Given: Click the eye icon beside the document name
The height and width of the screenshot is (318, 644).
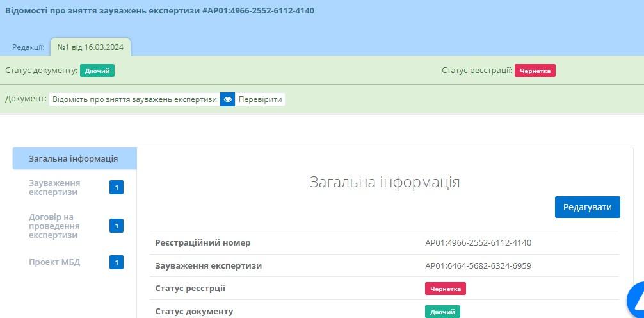Looking at the screenshot, I should pyautogui.click(x=227, y=99).
